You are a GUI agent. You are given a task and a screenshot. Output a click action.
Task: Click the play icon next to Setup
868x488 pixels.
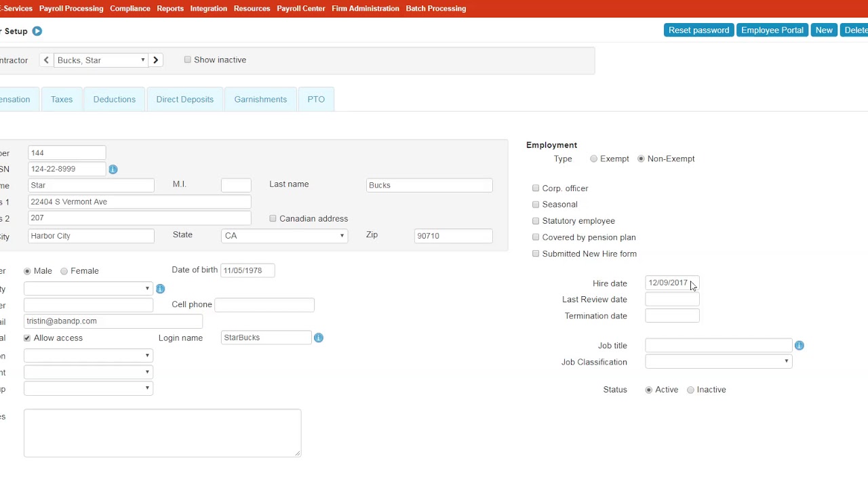coord(37,31)
